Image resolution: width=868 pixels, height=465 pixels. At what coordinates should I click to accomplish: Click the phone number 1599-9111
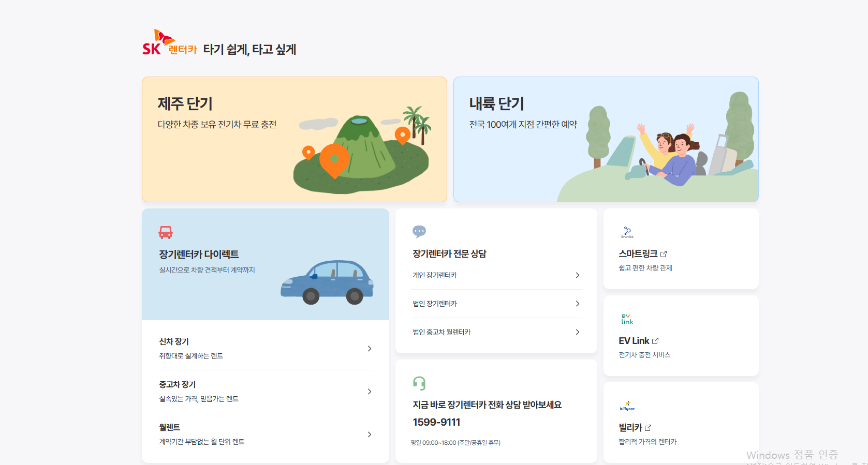tap(436, 422)
